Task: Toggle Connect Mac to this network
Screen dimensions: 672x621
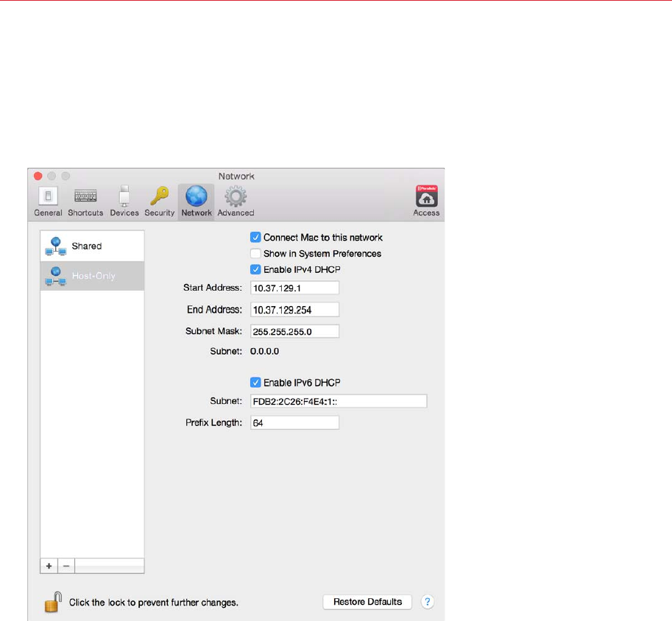Action: click(255, 237)
